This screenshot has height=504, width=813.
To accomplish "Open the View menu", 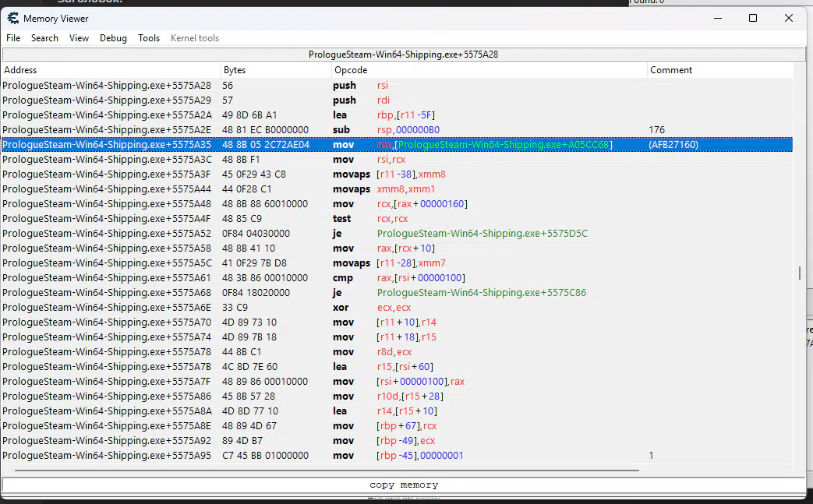I will point(79,38).
